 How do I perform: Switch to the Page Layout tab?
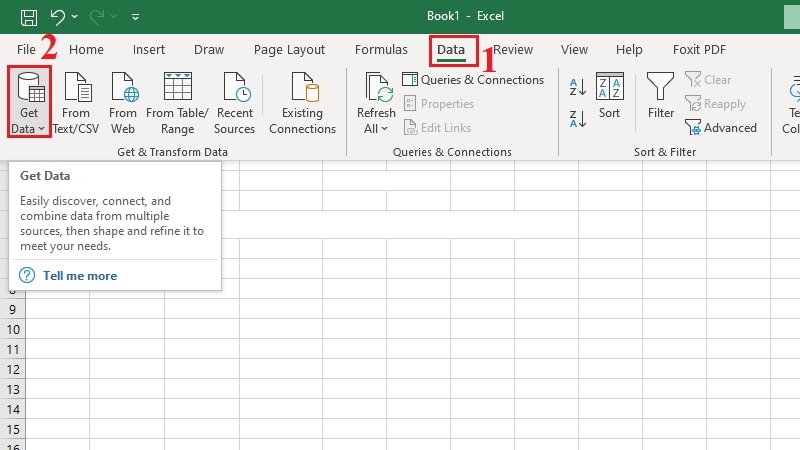pos(289,49)
